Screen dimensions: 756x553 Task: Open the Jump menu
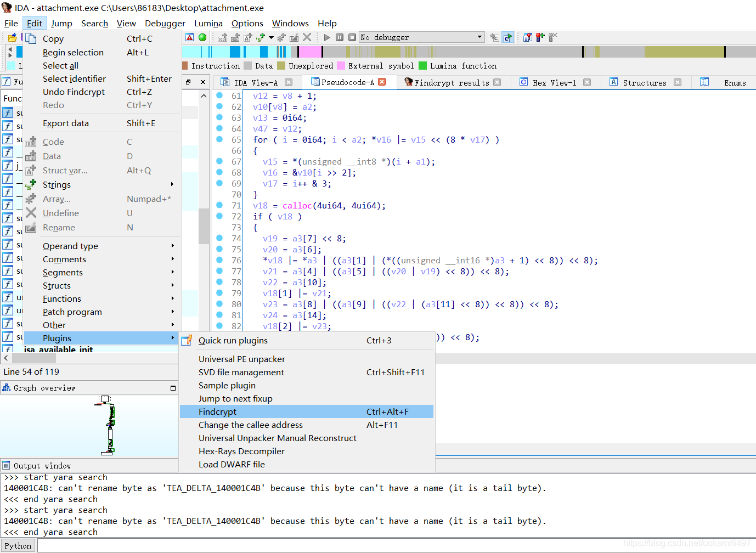pyautogui.click(x=61, y=23)
